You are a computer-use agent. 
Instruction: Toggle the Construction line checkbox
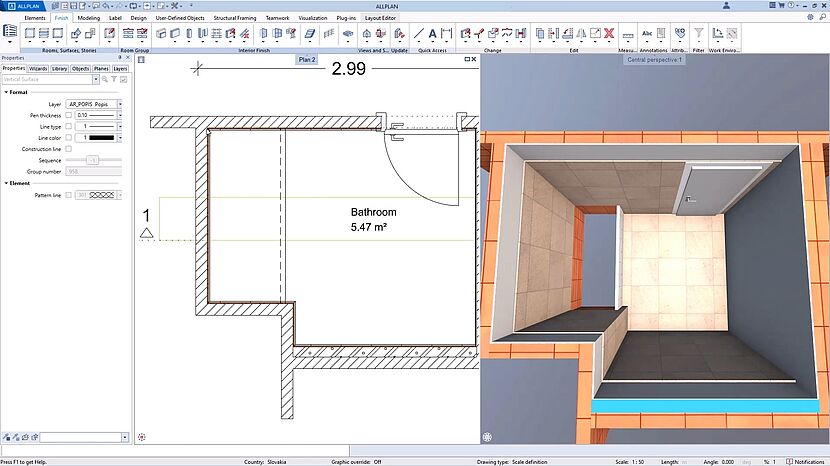tap(68, 149)
